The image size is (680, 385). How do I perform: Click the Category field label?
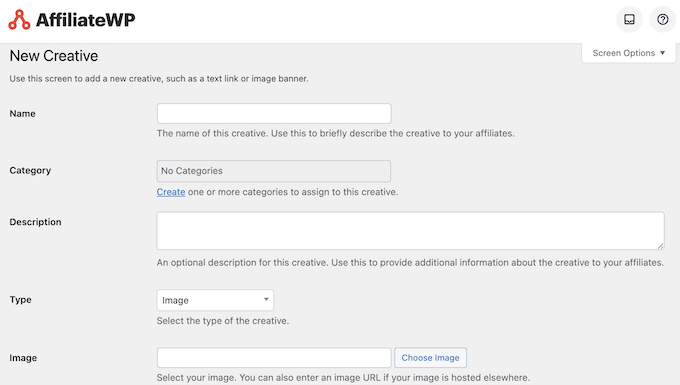click(30, 170)
